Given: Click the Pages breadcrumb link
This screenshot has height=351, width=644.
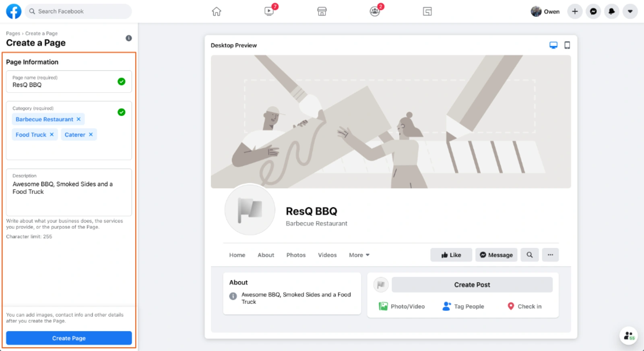Looking at the screenshot, I should point(13,33).
